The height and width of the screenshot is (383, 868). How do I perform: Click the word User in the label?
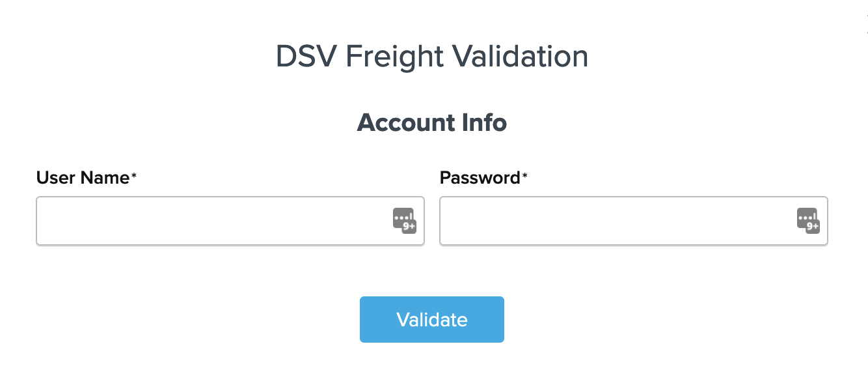click(56, 178)
